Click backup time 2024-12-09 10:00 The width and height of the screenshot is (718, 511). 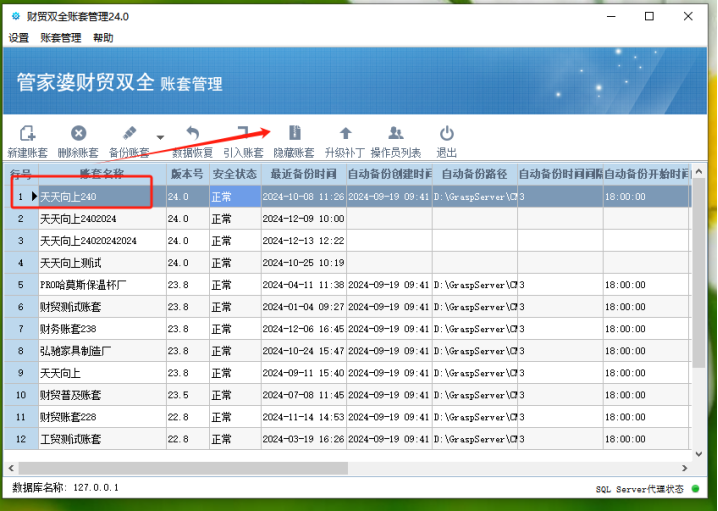(x=303, y=219)
